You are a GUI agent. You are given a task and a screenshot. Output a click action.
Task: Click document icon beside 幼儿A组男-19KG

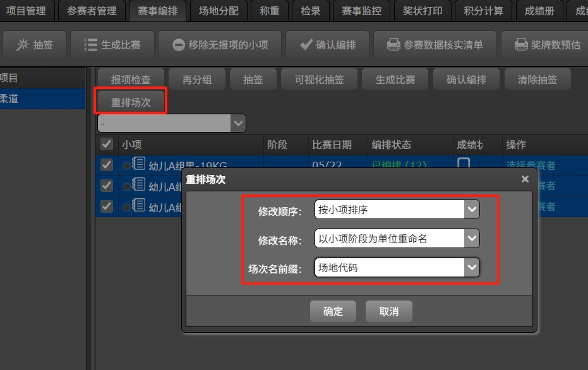(138, 165)
